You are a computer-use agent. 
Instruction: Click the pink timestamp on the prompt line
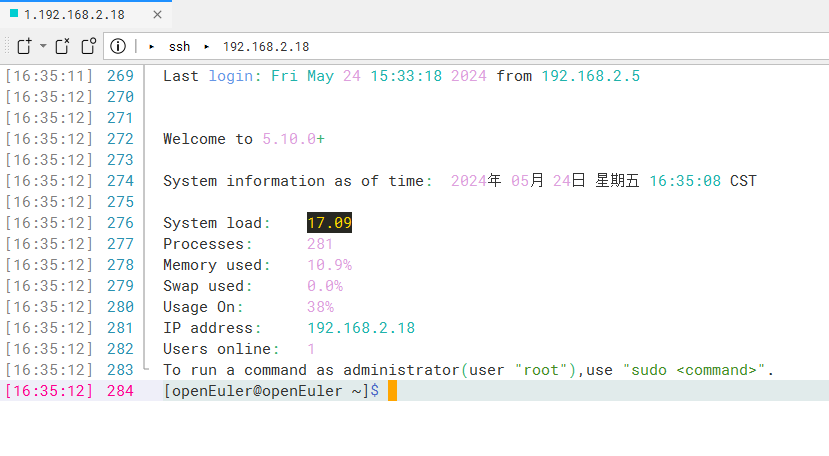click(49, 391)
